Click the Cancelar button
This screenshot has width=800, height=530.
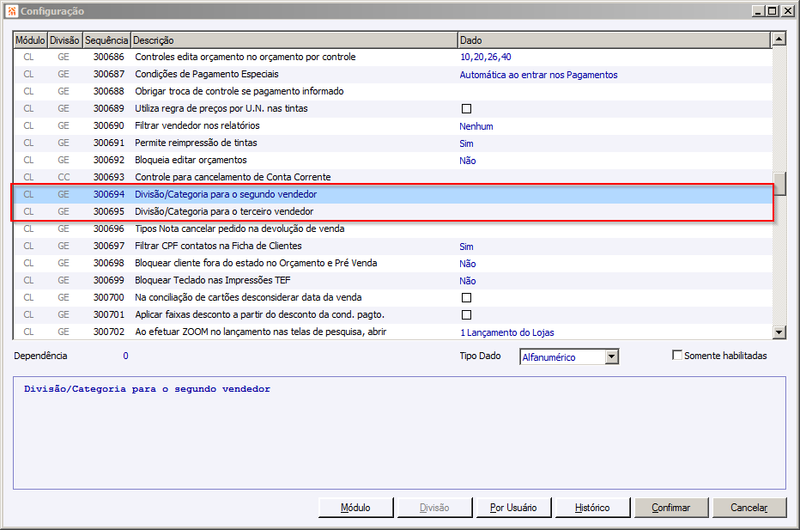(749, 508)
